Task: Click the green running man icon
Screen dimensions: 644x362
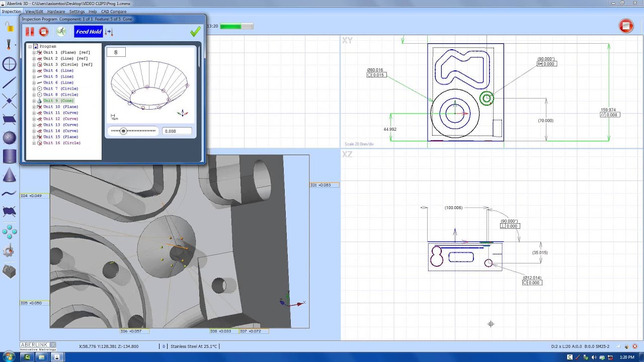Action: [61, 32]
